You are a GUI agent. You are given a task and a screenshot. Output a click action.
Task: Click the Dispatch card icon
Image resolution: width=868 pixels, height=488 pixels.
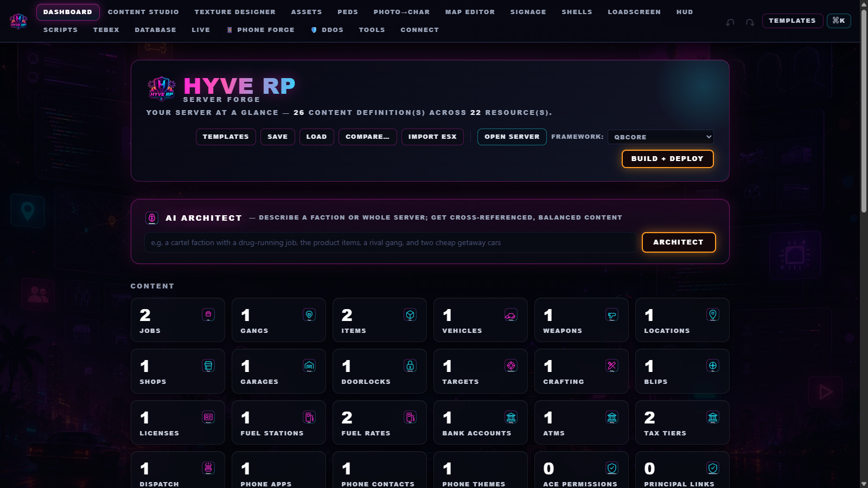tap(208, 468)
